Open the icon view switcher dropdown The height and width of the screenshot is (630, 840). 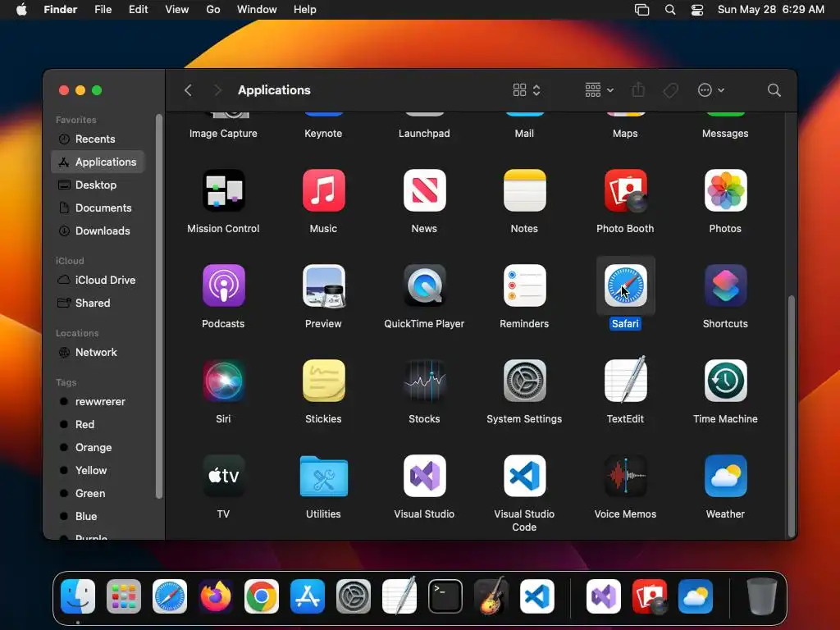click(x=527, y=90)
